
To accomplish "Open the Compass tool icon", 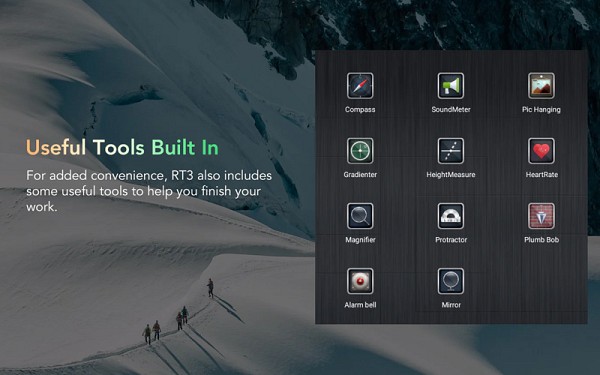I will (x=360, y=86).
